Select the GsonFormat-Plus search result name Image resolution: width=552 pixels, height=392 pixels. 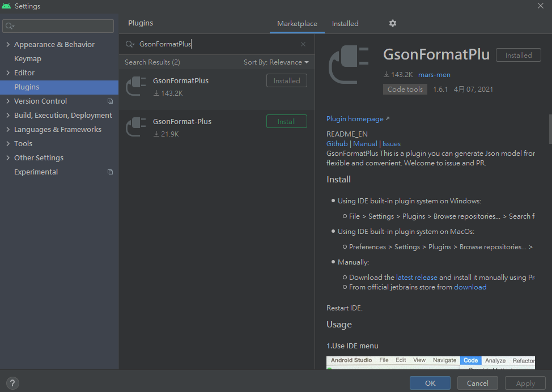coord(182,121)
